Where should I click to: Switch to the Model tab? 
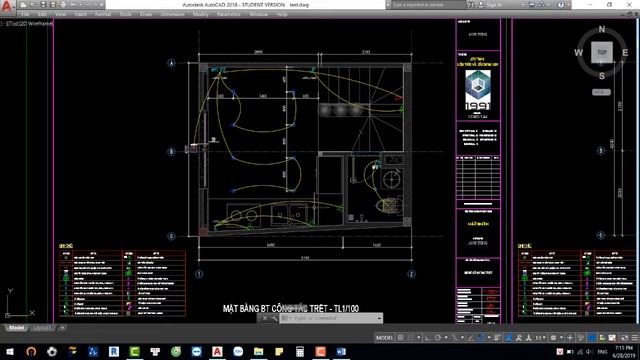(x=16, y=328)
